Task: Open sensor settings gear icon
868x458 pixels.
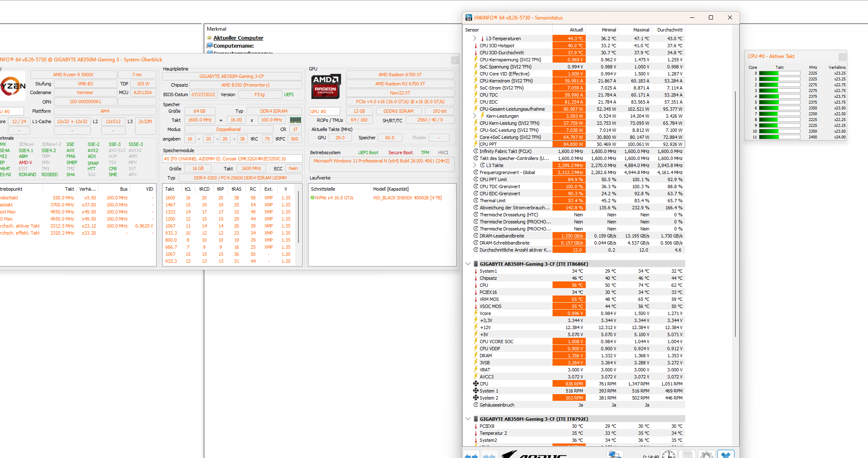Action: (x=706, y=455)
